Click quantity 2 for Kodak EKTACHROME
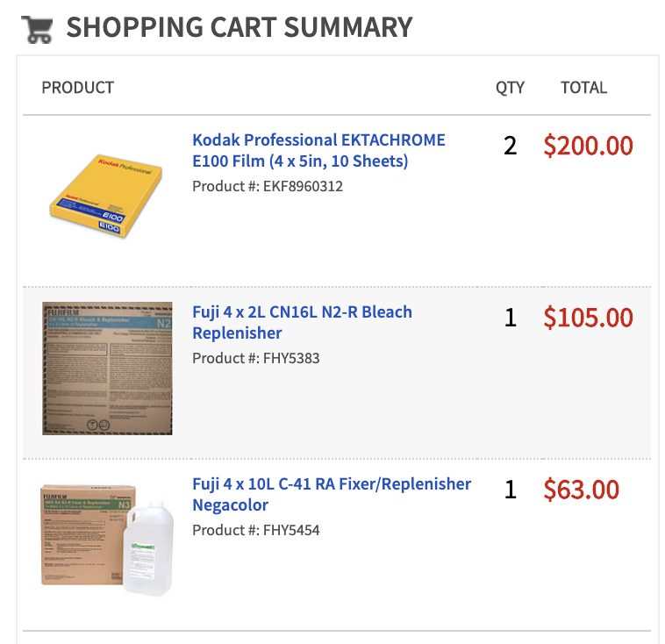This screenshot has height=644, width=665. (x=511, y=146)
